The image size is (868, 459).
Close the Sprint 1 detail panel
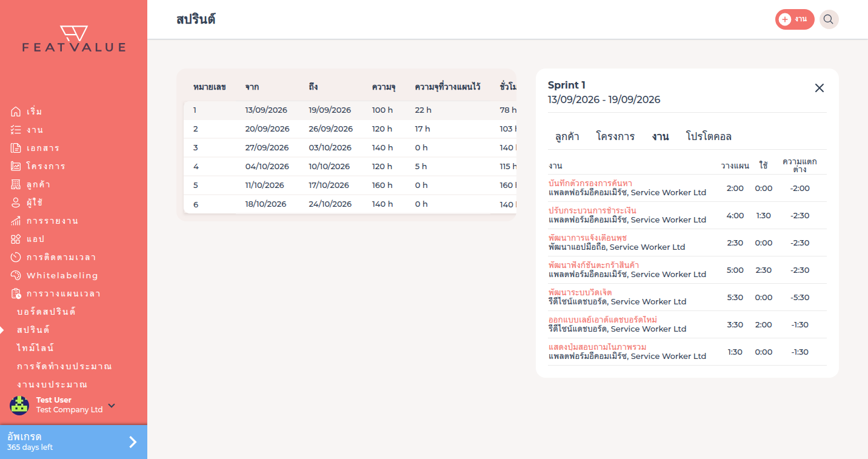coord(820,88)
